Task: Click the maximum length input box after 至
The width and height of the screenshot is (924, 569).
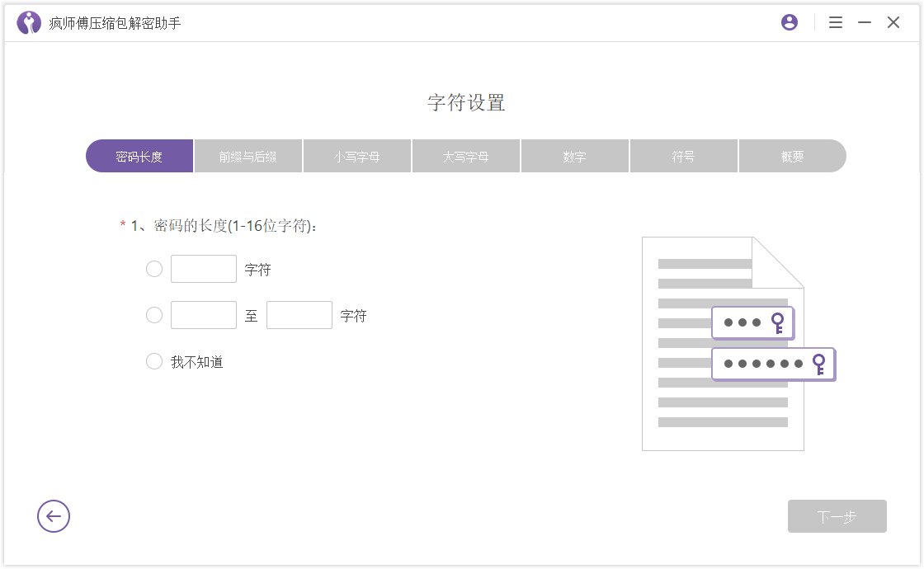Action: tap(299, 315)
